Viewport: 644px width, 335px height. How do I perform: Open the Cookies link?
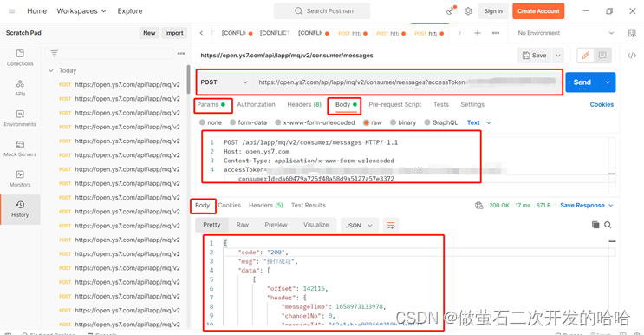click(602, 104)
